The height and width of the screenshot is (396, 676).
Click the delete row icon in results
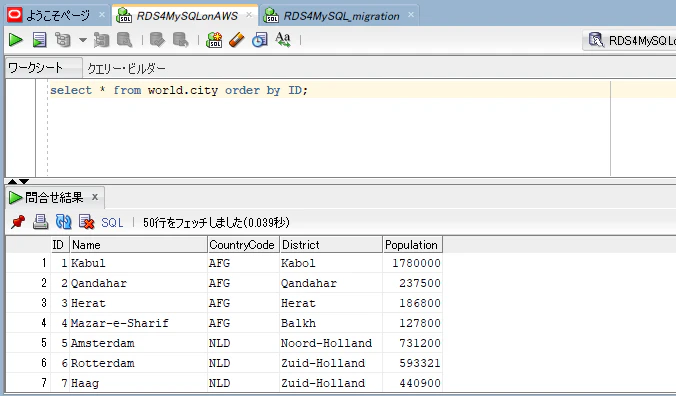point(86,222)
